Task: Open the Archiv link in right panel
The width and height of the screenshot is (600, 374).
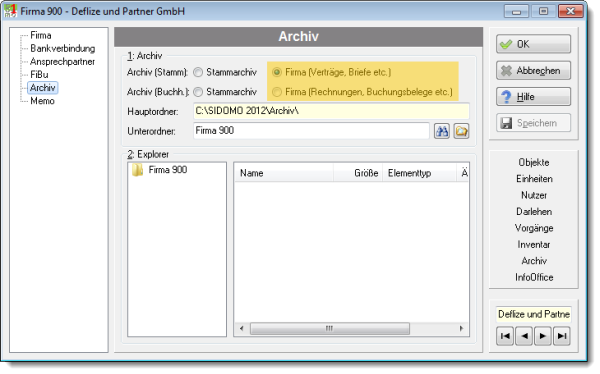Action: (x=534, y=261)
